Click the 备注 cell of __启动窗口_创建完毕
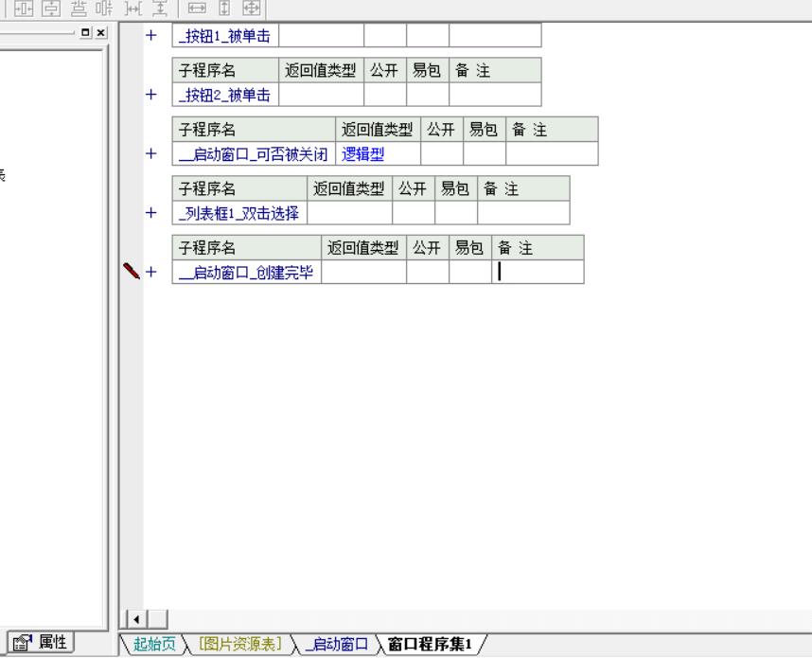Viewport: 812px width, 658px height. (x=538, y=272)
